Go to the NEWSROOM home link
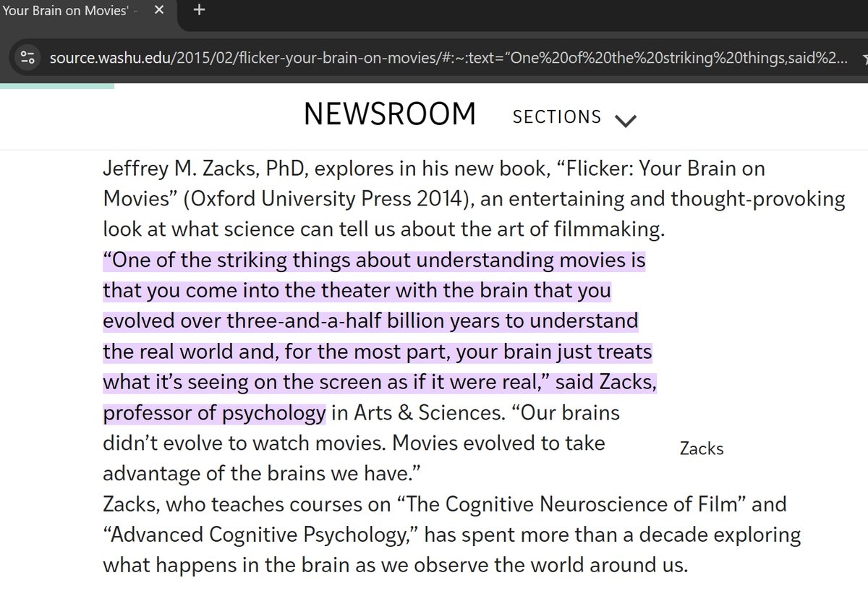Viewport: 868px width, 591px height. tap(390, 114)
